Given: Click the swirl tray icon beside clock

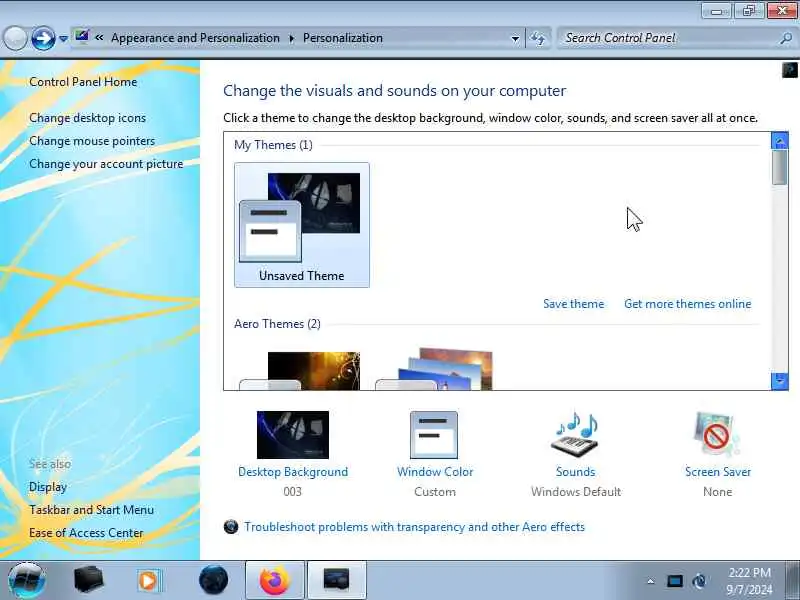Looking at the screenshot, I should tap(699, 581).
